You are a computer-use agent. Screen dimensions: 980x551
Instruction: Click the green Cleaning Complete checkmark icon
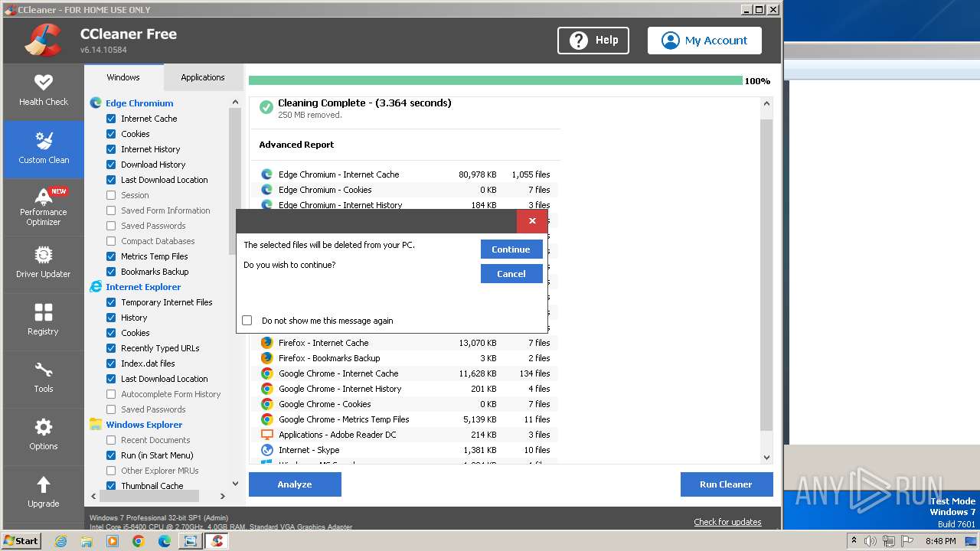(266, 108)
